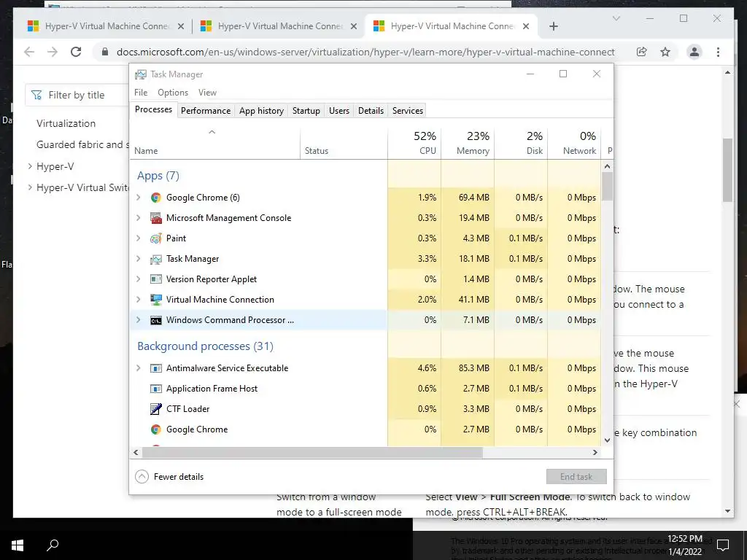Screen dimensions: 747x560
Task: Sort by the CPU column header
Action: 414,144
